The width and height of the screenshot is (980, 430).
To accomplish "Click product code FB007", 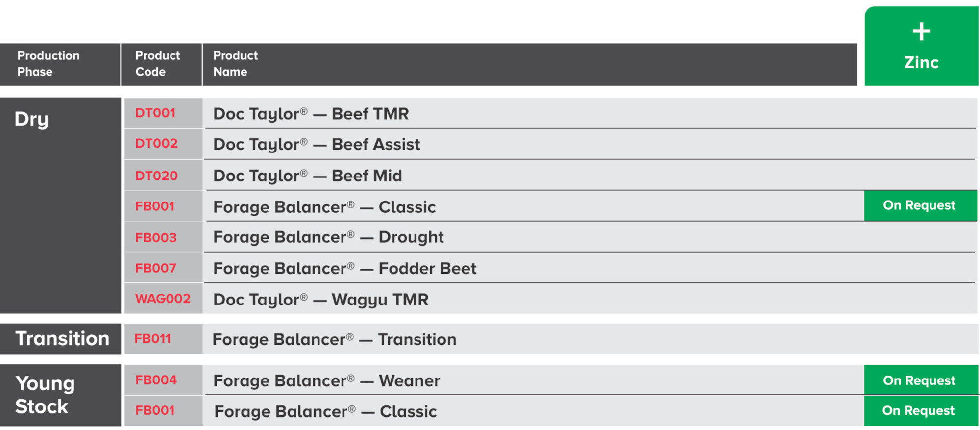I will 156,268.
